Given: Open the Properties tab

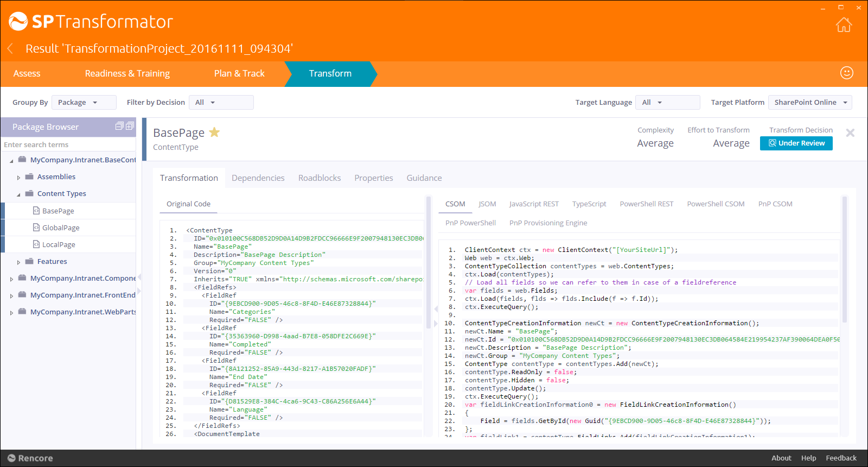Looking at the screenshot, I should 374,178.
